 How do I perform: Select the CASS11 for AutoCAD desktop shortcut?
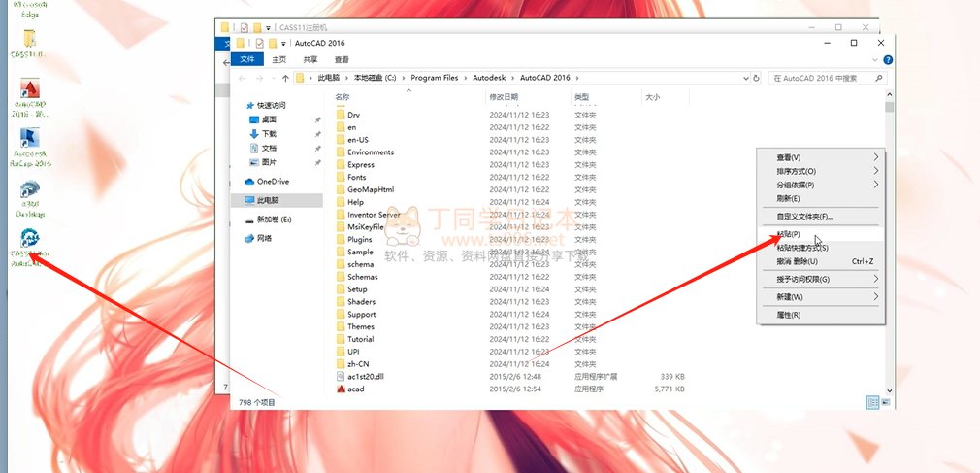tap(29, 248)
